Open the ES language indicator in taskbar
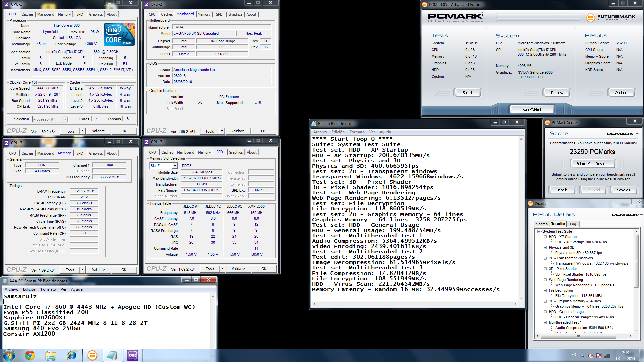Viewport: 644px width, 362px height. pos(574,355)
